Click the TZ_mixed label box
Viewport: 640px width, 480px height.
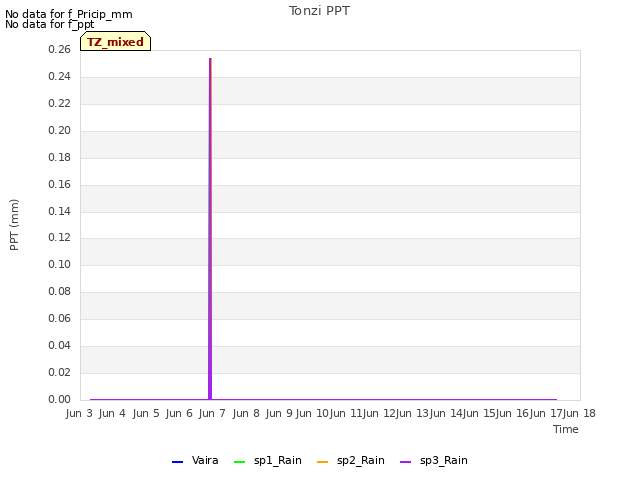(x=116, y=41)
